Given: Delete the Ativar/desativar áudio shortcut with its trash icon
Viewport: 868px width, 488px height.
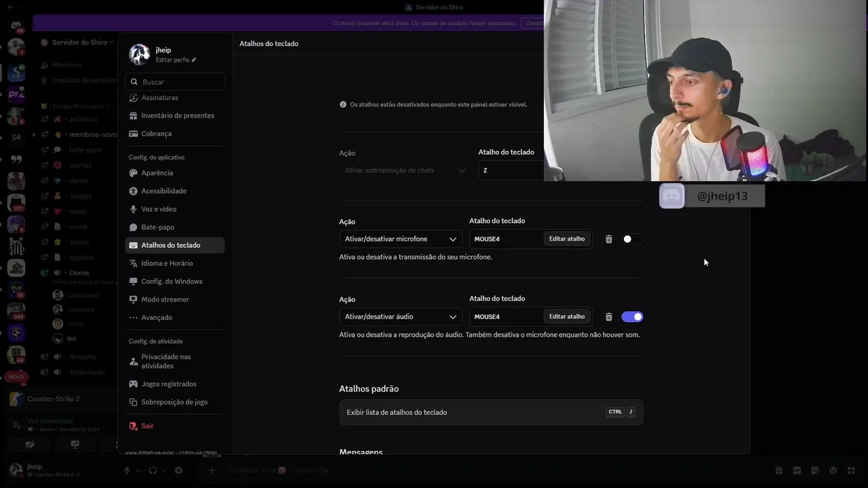Looking at the screenshot, I should click(x=608, y=317).
